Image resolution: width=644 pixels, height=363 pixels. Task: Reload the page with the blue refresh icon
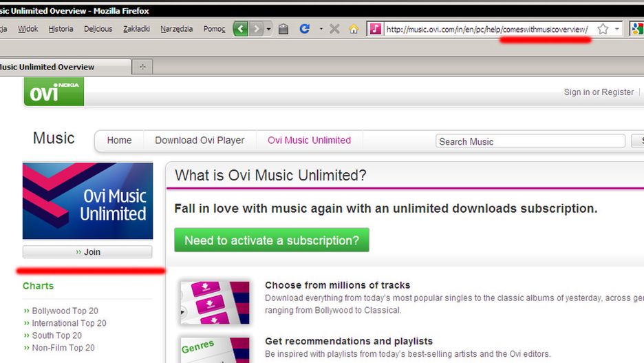(x=304, y=29)
